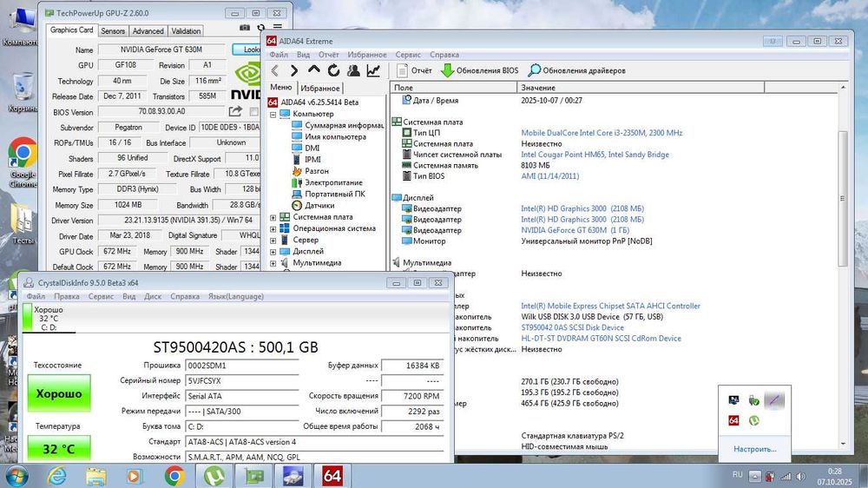This screenshot has width=868, height=488.
Task: Click the AIDA64 vertical scrollbar down arrow
Action: (x=843, y=444)
